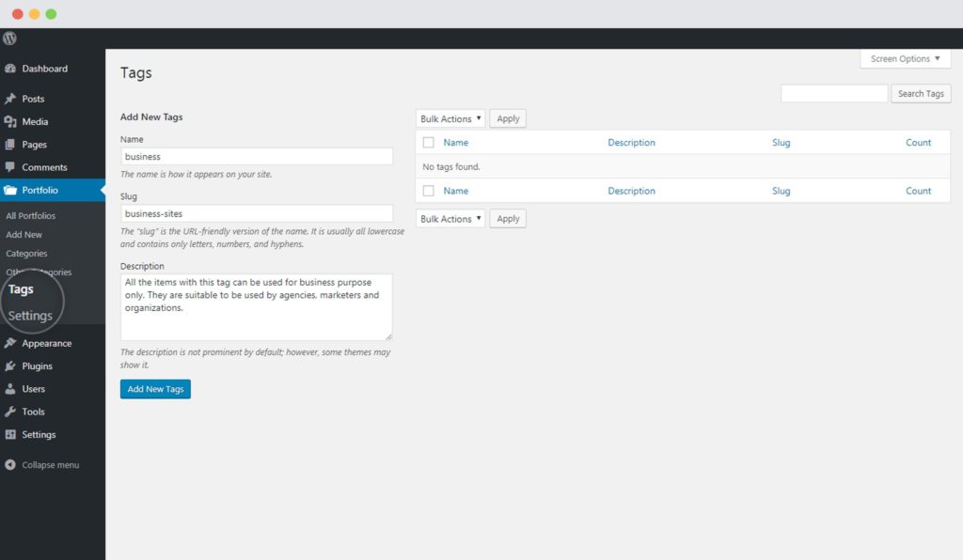Click the top Apply button
963x560 pixels.
tap(508, 118)
